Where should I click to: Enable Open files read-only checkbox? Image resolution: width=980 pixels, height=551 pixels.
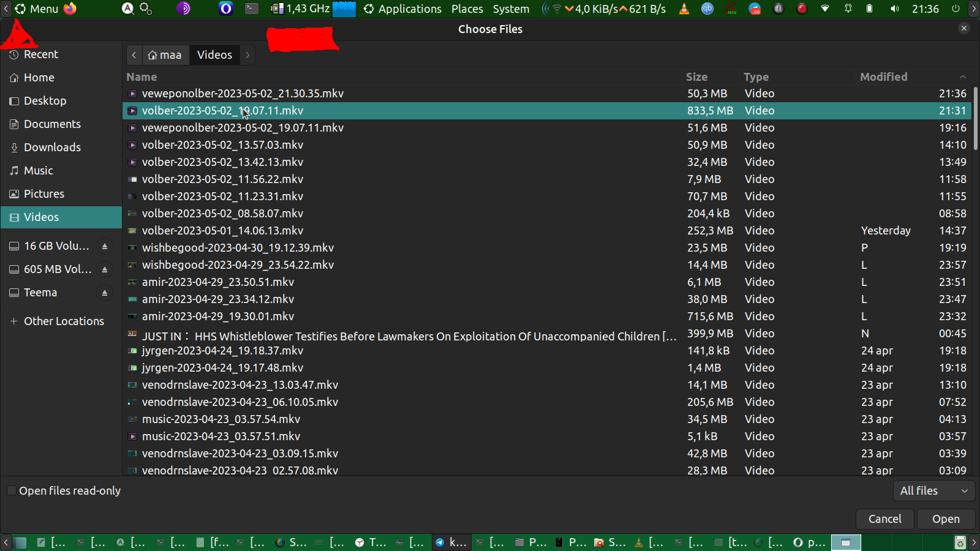pos(12,491)
